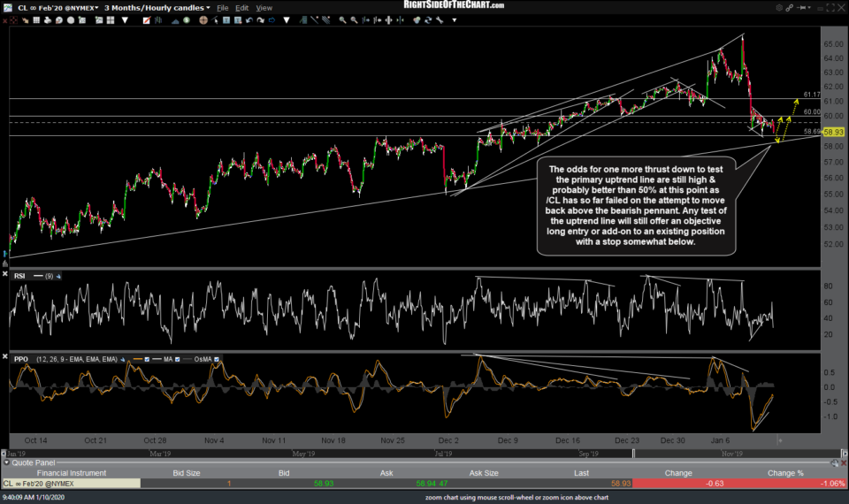Image resolution: width=849 pixels, height=504 pixels.
Task: Open the View menu
Action: pos(264,8)
